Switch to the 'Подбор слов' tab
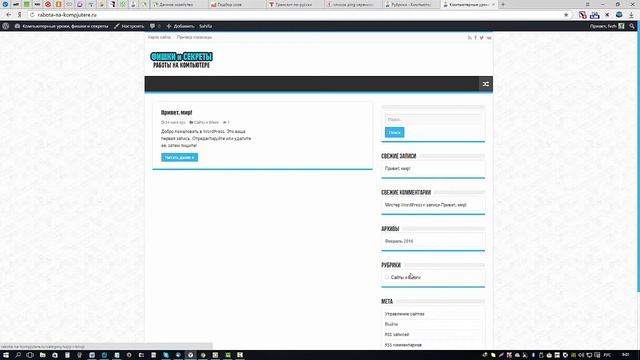The image size is (640, 360). click(x=238, y=4)
